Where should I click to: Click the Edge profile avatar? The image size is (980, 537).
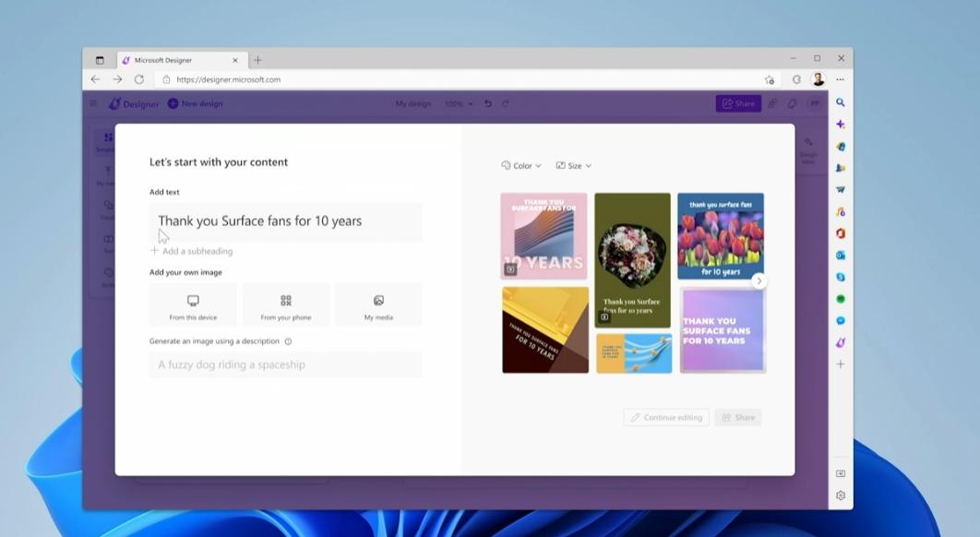click(x=818, y=80)
